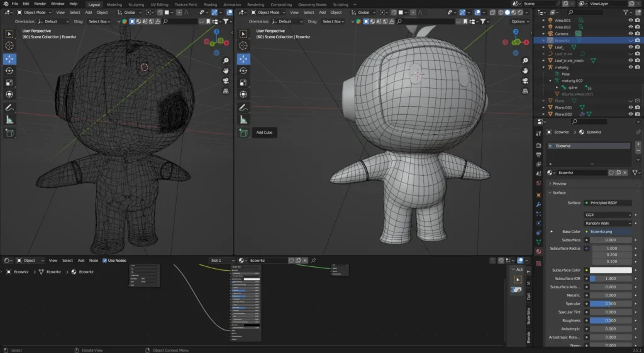The image size is (644, 353).
Task: Choose the Scale tool in right viewport
Action: tap(243, 82)
